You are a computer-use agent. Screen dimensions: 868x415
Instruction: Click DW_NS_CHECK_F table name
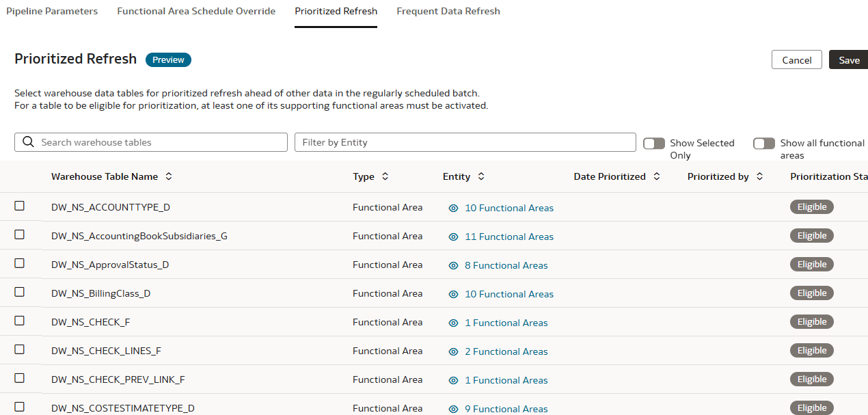[91, 322]
